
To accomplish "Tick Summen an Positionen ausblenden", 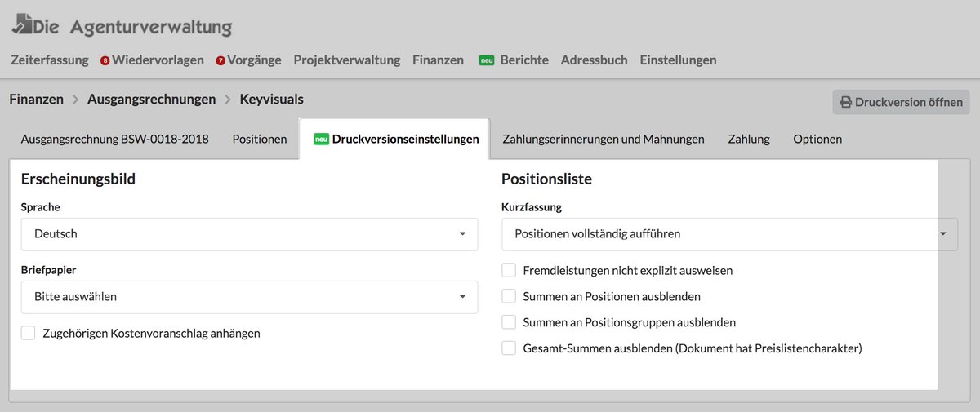I will (509, 296).
